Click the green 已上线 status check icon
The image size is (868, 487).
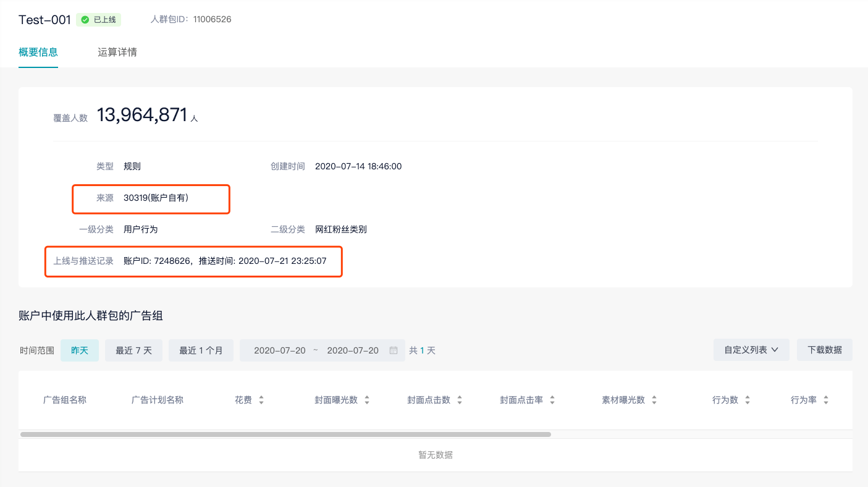click(85, 20)
